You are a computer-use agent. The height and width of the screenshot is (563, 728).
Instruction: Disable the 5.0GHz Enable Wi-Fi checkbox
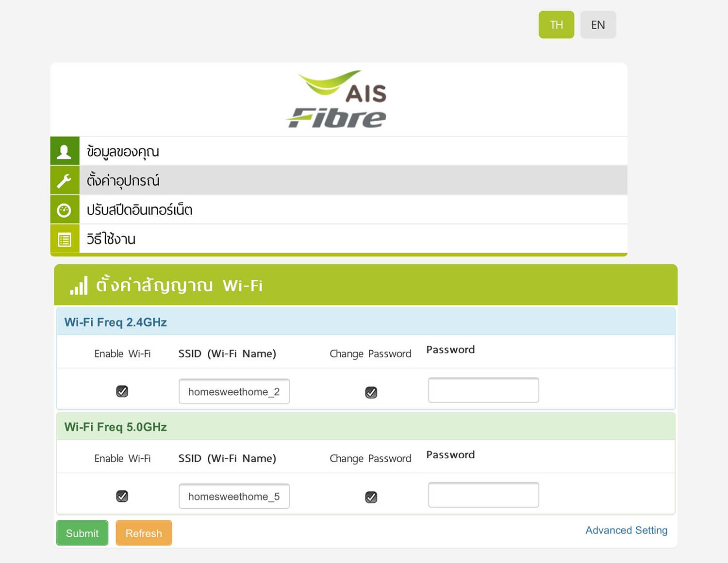122,496
